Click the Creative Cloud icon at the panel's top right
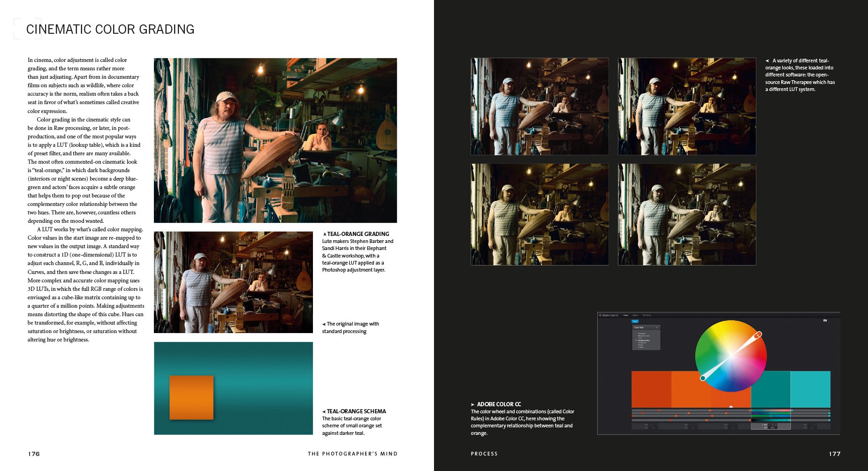The height and width of the screenshot is (471, 868). pos(825,320)
